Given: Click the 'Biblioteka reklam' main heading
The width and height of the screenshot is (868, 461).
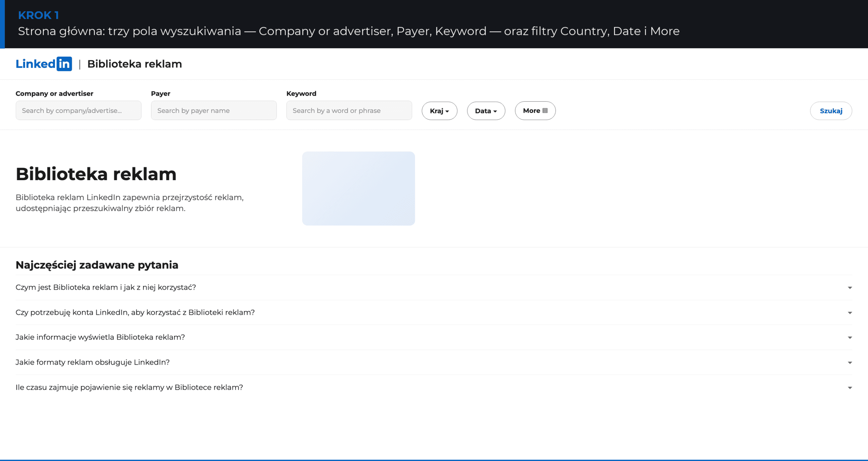Looking at the screenshot, I should point(96,174).
